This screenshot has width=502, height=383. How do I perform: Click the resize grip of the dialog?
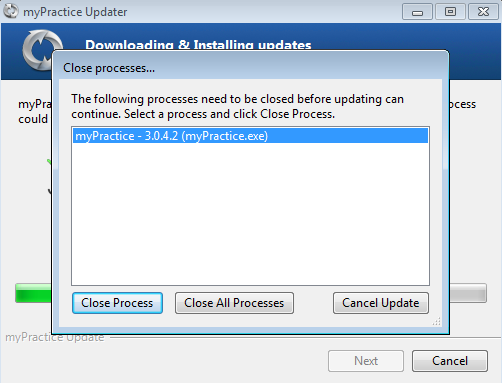437,321
